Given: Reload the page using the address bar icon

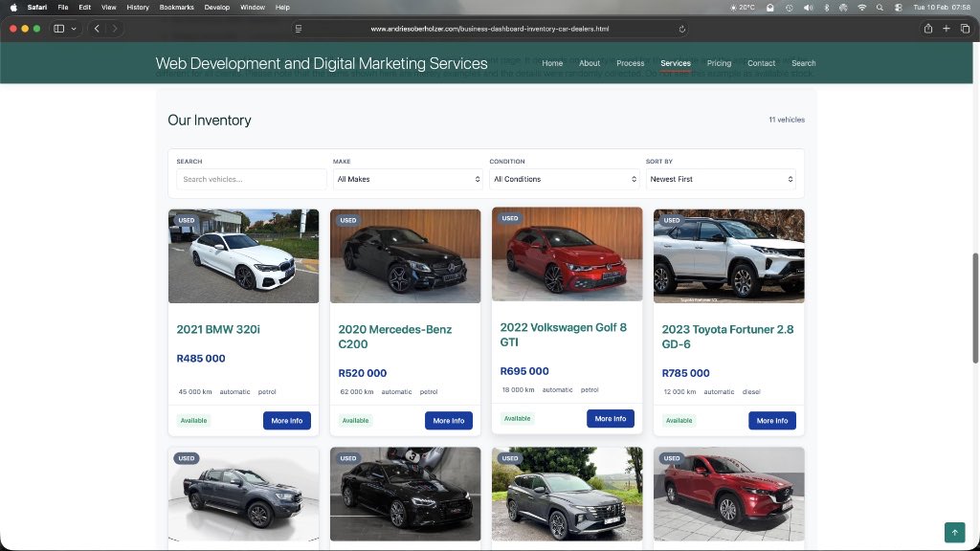Looking at the screenshot, I should coord(681,28).
